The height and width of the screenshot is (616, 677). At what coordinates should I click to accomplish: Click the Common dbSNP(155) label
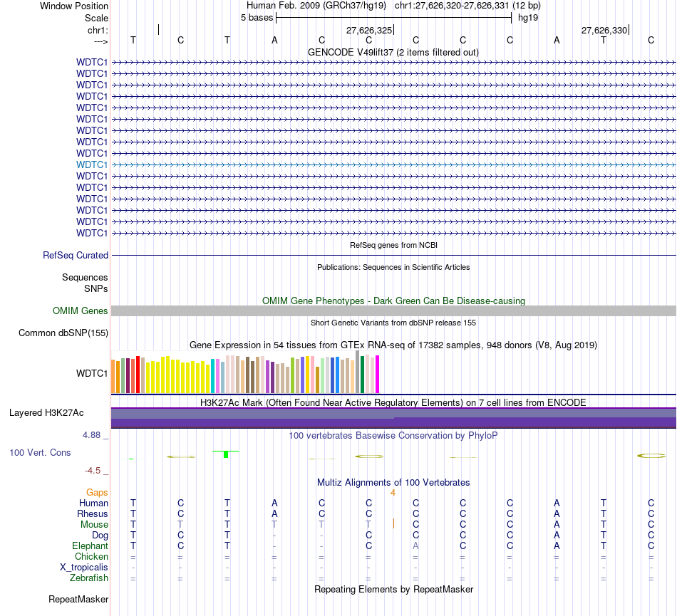(63, 333)
